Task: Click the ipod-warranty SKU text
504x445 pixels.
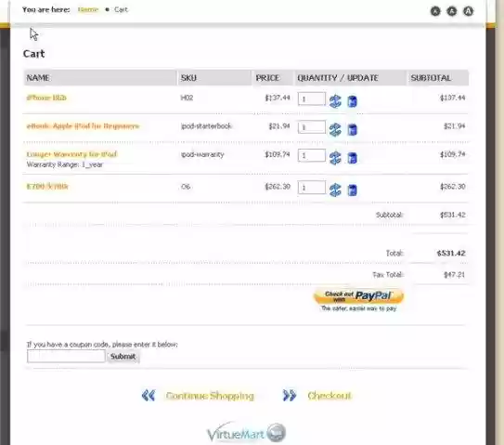Action: point(202,154)
